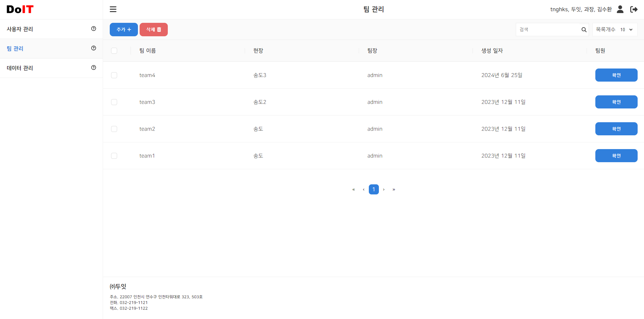Viewport: 644px width, 319px height.
Task: Open help icon beside 팀 관리
Action: [x=94, y=48]
